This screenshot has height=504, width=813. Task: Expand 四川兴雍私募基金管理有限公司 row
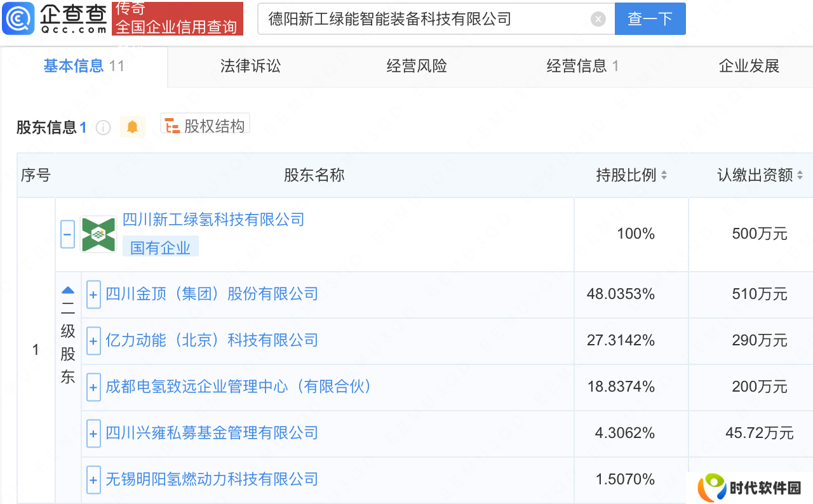click(93, 434)
